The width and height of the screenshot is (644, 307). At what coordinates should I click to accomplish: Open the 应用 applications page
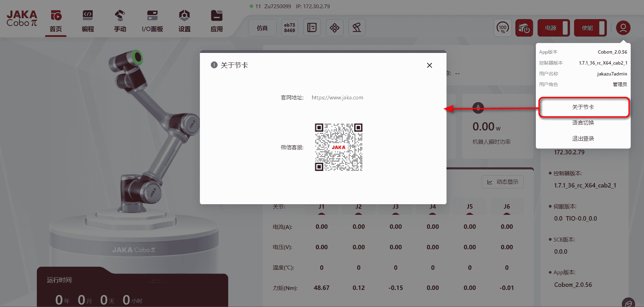tap(217, 21)
